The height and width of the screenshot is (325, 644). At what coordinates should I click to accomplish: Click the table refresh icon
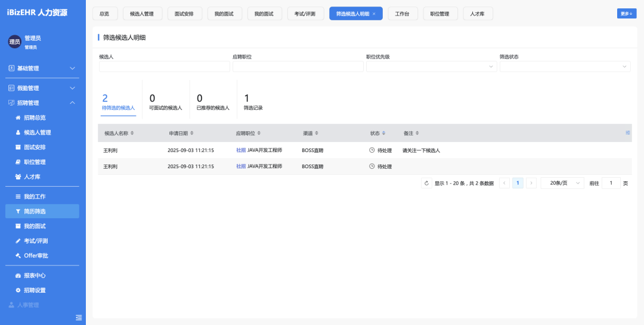[x=426, y=184]
